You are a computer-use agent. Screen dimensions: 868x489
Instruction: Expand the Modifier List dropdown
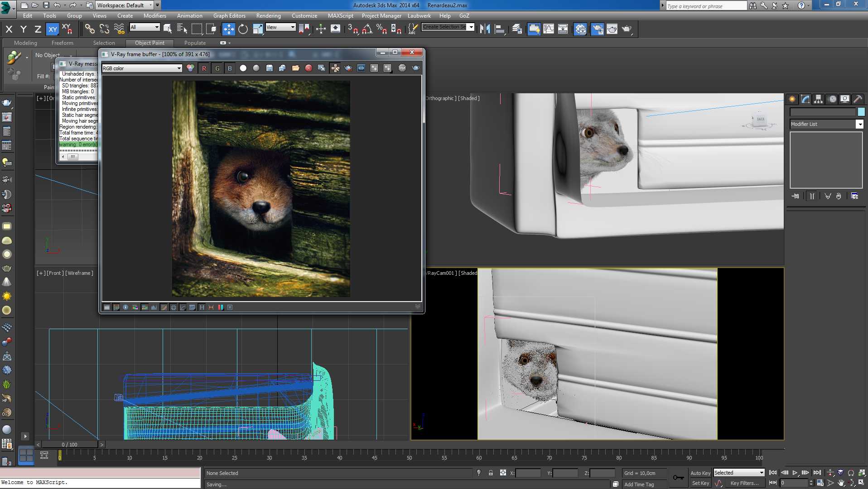tap(859, 124)
